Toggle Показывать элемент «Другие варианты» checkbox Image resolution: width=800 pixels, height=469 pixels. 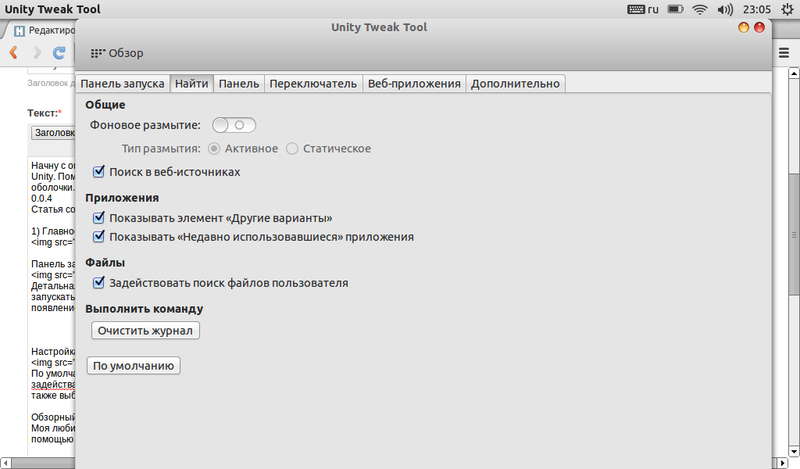pyautogui.click(x=99, y=217)
